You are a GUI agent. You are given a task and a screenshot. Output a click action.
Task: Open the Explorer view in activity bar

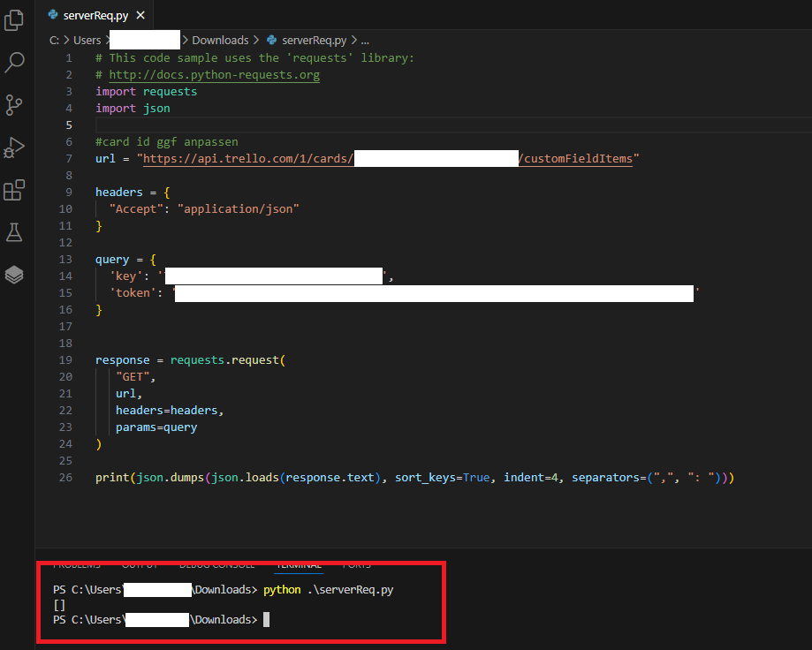pos(14,20)
